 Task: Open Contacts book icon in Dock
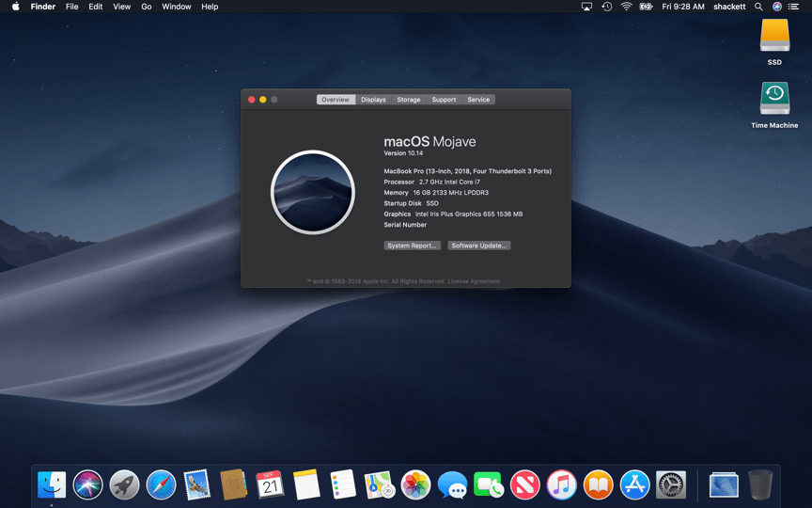coord(234,484)
